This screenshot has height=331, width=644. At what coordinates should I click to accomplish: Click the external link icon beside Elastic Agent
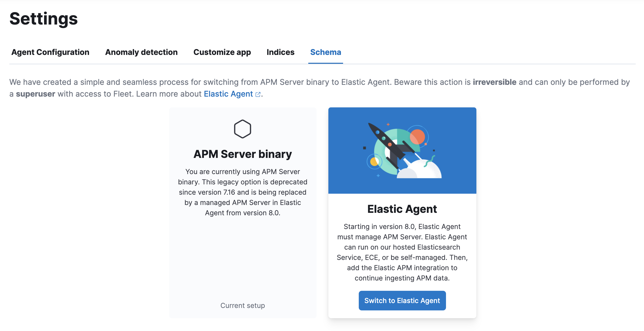click(258, 95)
